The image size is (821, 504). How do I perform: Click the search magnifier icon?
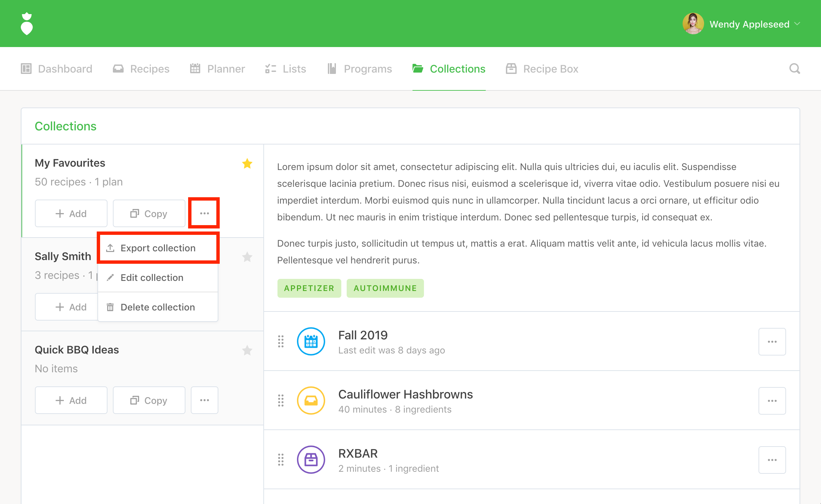(x=794, y=69)
